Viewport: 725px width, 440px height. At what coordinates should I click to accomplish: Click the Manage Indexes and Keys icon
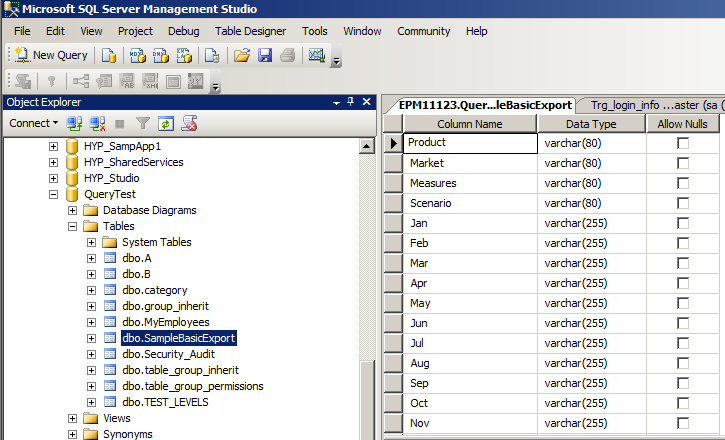[x=104, y=81]
